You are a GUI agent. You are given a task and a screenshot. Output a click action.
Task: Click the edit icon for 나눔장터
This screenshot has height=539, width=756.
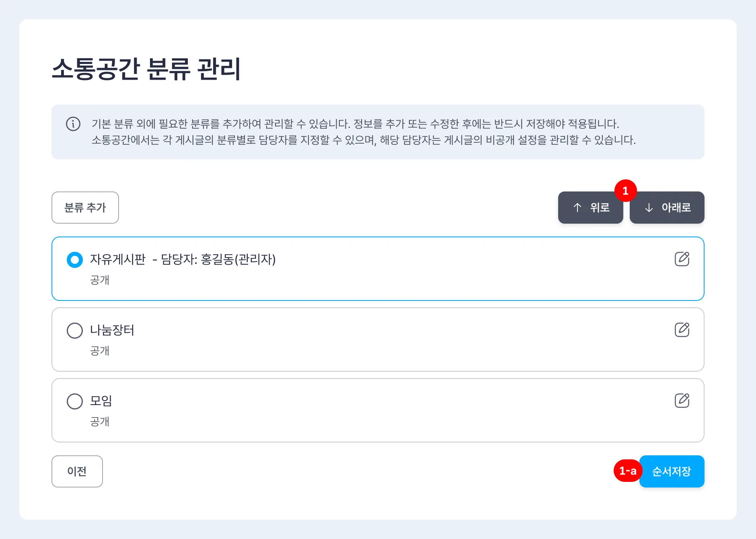pos(682,330)
